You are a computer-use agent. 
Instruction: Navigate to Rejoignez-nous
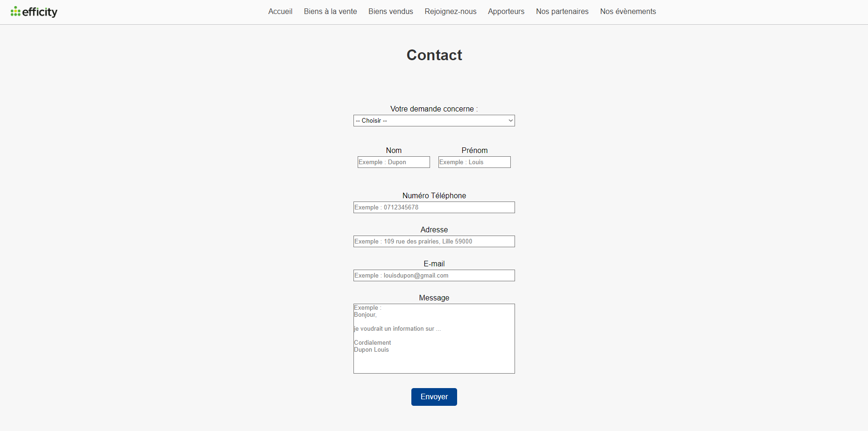pyautogui.click(x=450, y=12)
